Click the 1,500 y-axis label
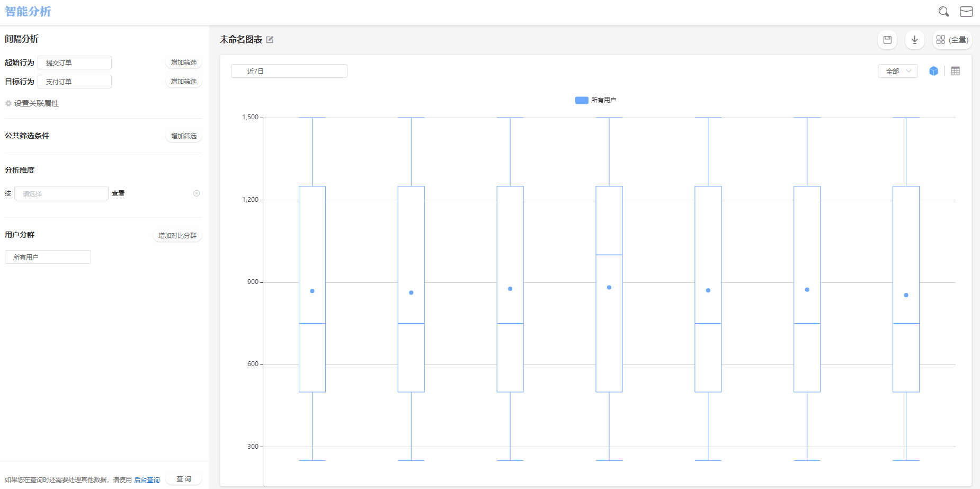This screenshot has width=980, height=489. (x=250, y=117)
